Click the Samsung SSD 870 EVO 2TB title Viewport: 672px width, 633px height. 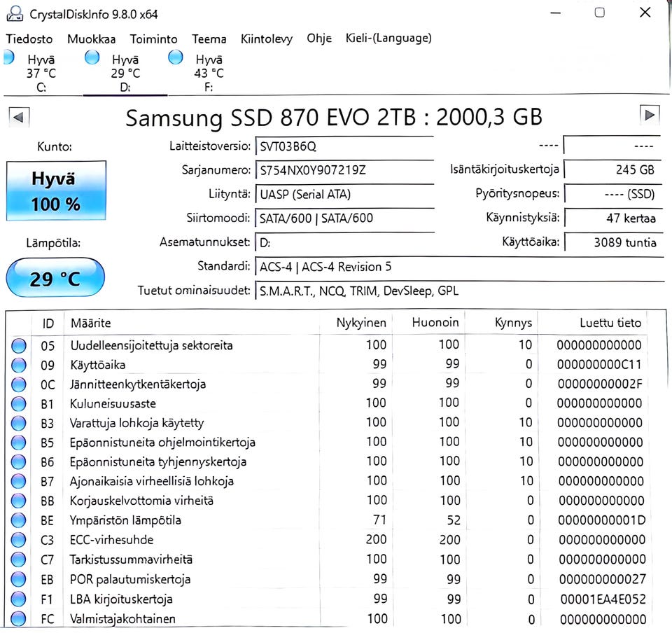click(x=334, y=118)
